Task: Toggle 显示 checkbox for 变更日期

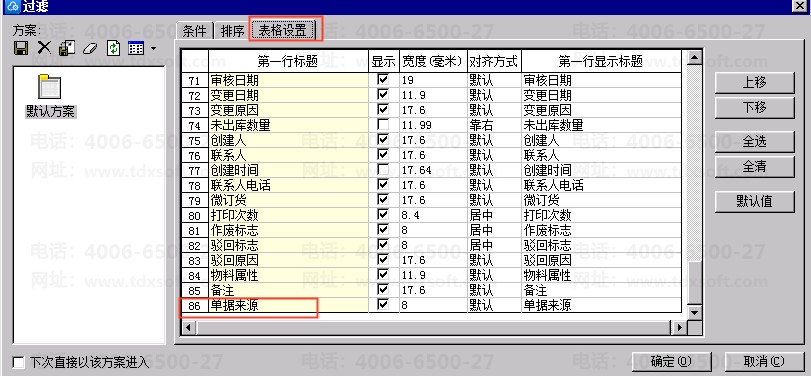Action: tap(383, 95)
